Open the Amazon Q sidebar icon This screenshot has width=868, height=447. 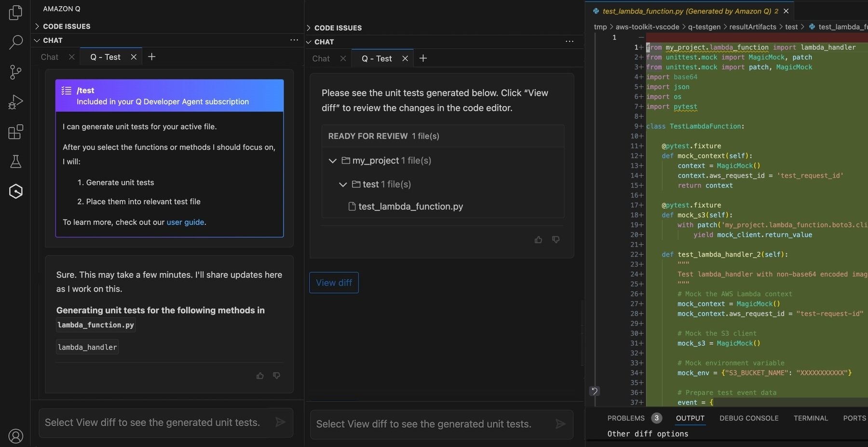click(x=15, y=191)
